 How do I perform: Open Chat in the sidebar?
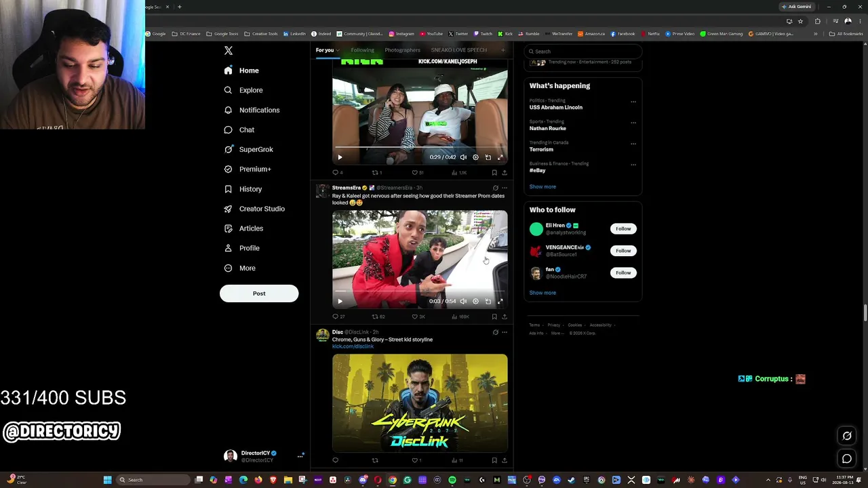tap(239, 129)
